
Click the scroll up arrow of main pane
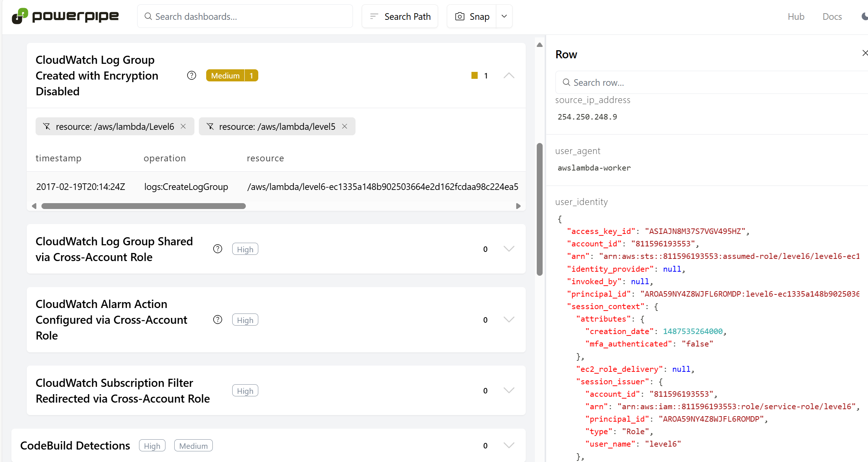click(x=539, y=45)
